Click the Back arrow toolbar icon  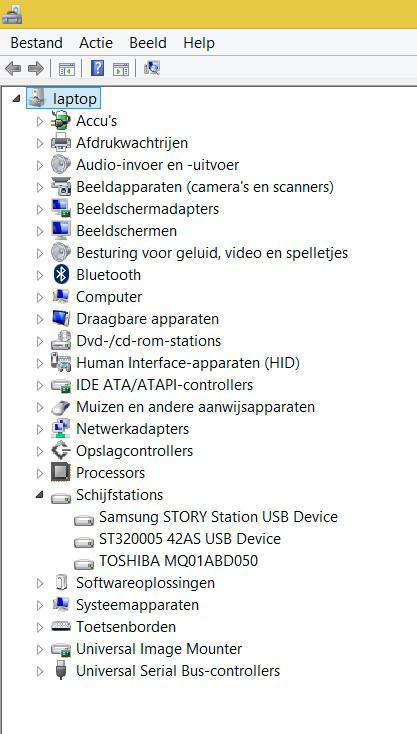tap(13, 69)
